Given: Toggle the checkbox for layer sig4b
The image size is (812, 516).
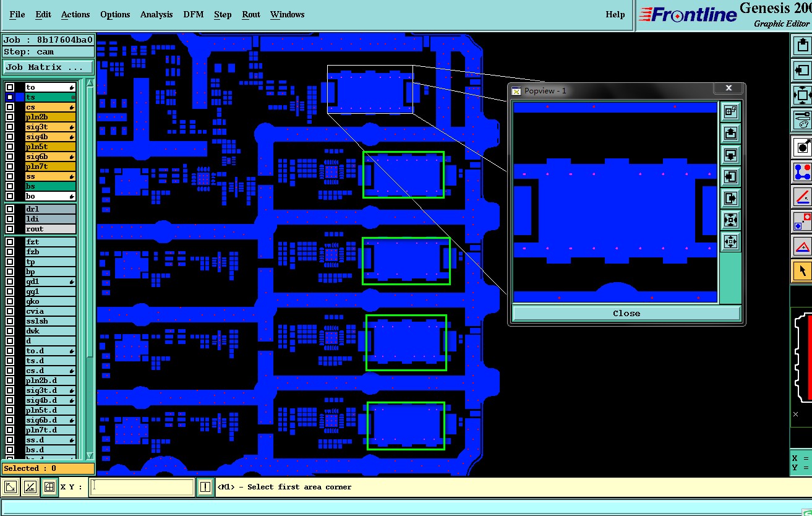Looking at the screenshot, I should [x=10, y=137].
